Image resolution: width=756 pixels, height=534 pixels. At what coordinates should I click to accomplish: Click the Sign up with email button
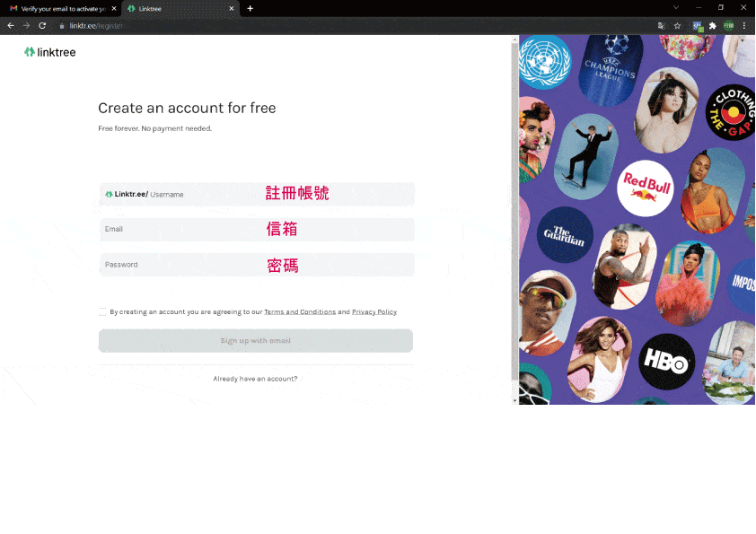[256, 341]
